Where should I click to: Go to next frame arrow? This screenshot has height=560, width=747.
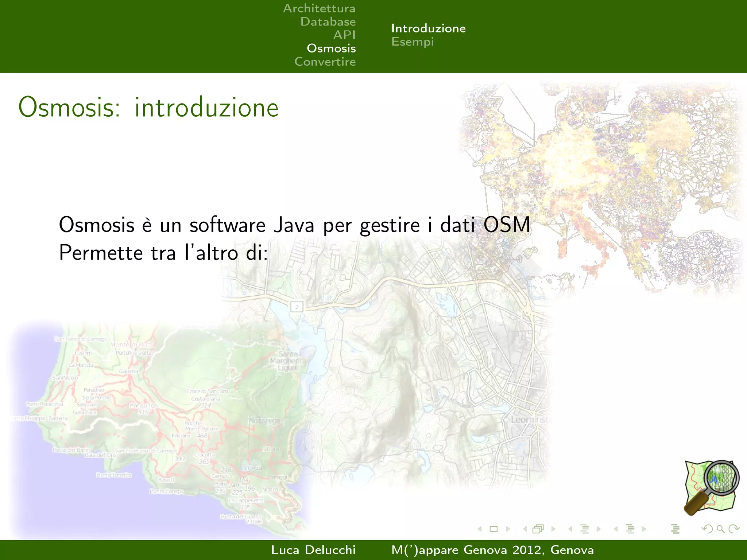(x=553, y=529)
